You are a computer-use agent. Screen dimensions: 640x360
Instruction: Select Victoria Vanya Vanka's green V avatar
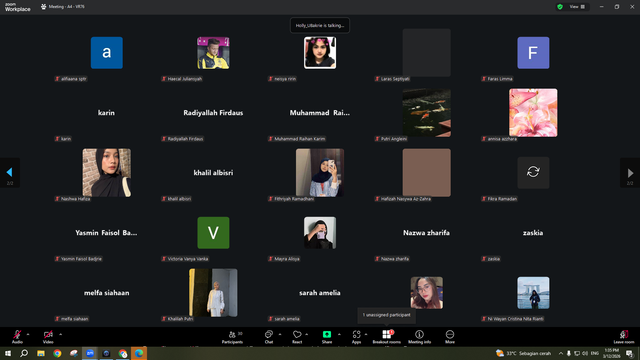click(213, 233)
